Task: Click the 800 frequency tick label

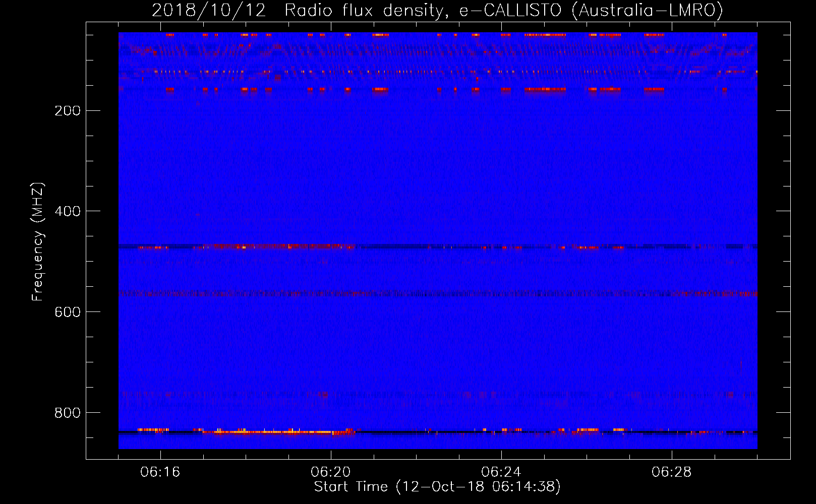Action: (68, 413)
